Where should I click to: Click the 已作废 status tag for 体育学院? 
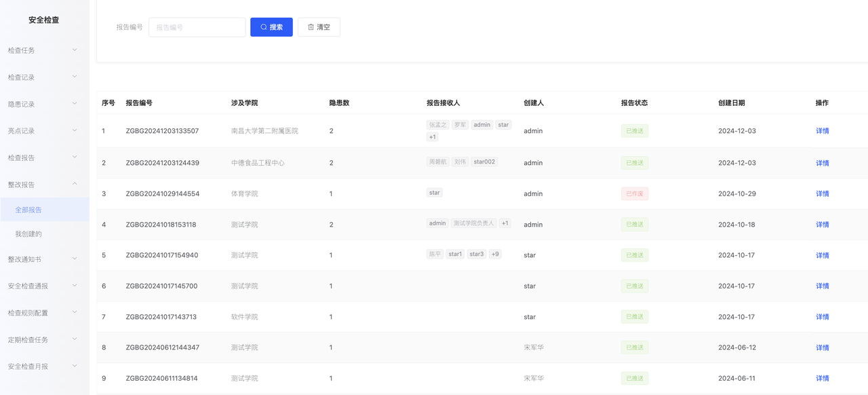tap(635, 193)
